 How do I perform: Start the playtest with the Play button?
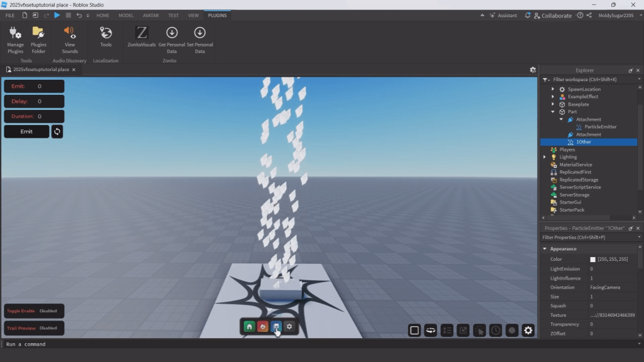coord(57,15)
